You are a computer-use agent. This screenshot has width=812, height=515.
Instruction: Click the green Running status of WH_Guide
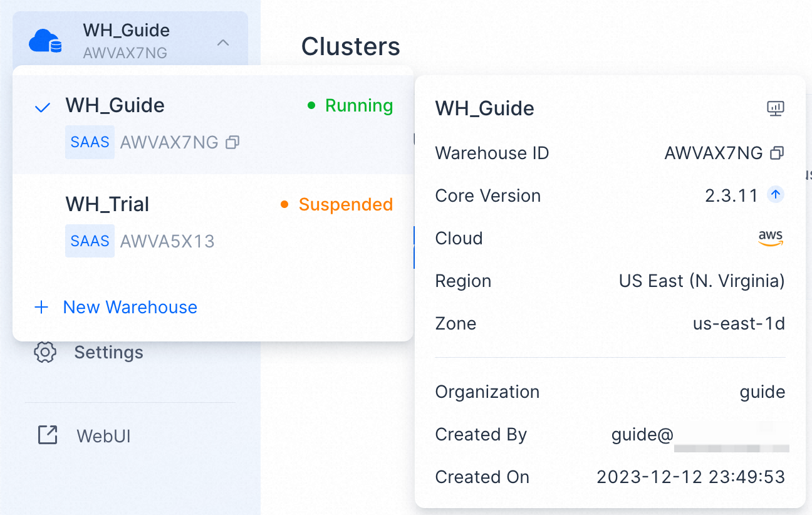pyautogui.click(x=358, y=106)
